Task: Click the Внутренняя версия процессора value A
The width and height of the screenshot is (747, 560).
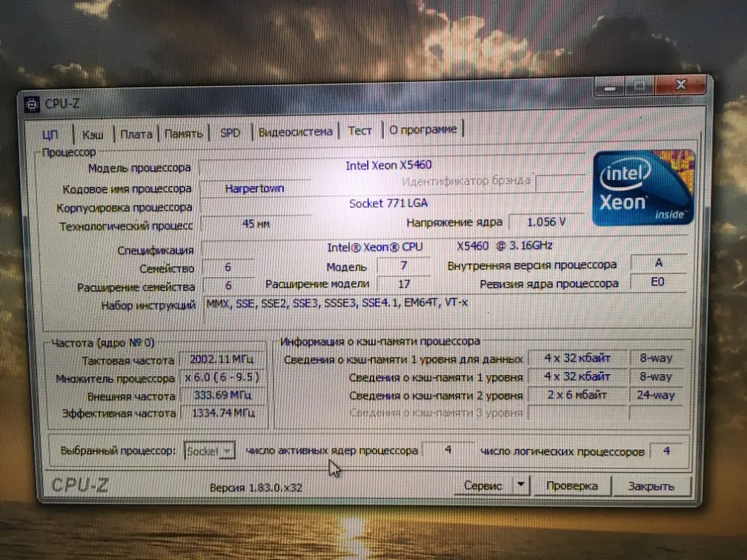Action: click(658, 263)
